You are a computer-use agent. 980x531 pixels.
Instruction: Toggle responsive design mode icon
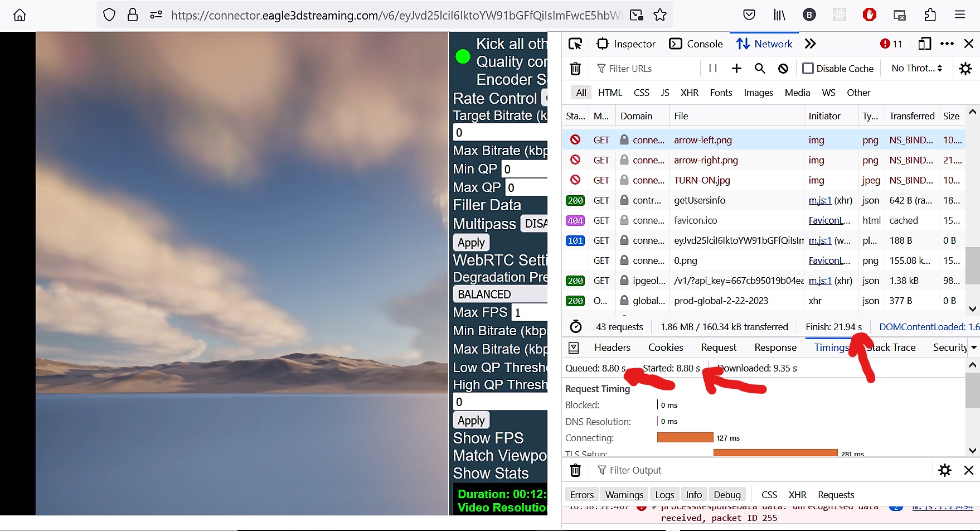click(924, 44)
